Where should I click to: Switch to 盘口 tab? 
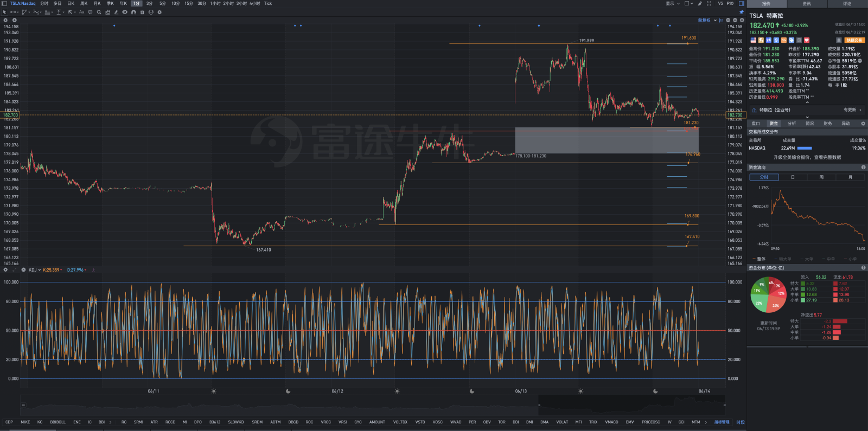(x=756, y=124)
